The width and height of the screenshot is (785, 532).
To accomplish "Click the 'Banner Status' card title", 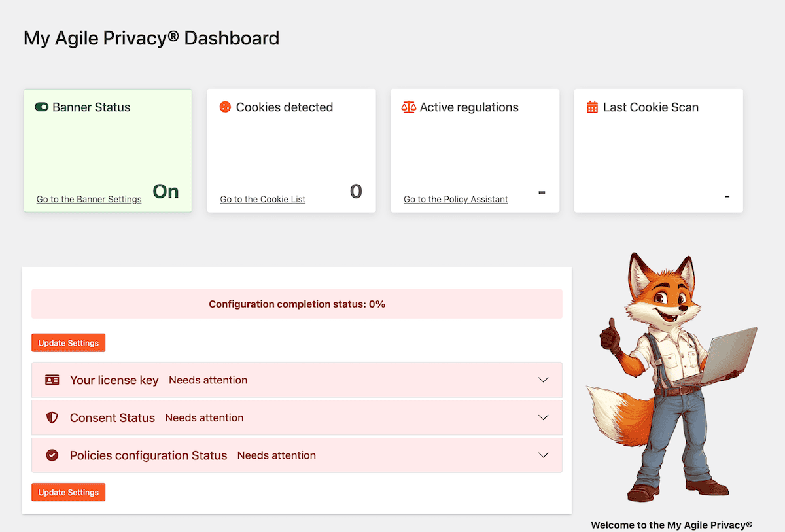I will (x=92, y=107).
